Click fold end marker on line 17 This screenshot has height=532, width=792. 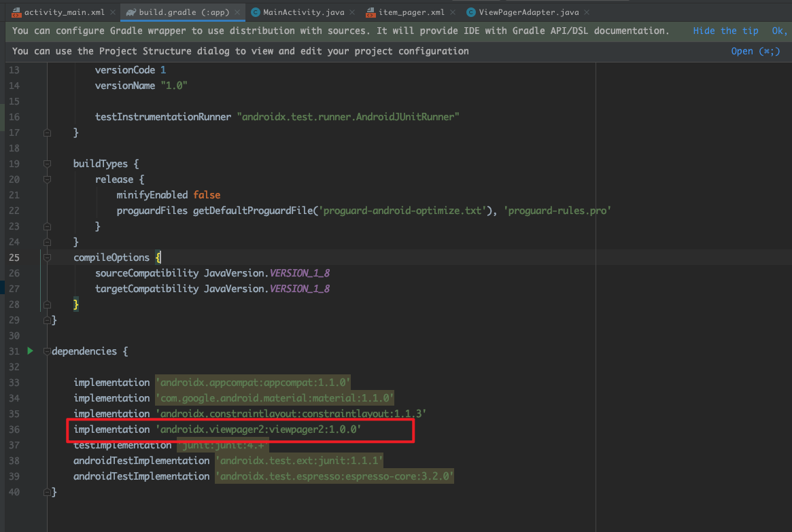[x=47, y=132]
